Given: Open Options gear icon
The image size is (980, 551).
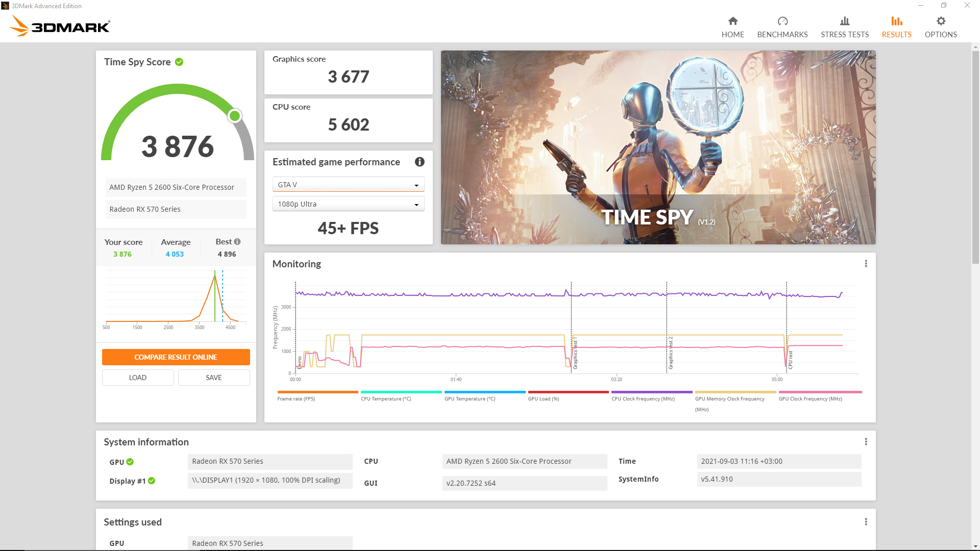Looking at the screenshot, I should pyautogui.click(x=941, y=21).
